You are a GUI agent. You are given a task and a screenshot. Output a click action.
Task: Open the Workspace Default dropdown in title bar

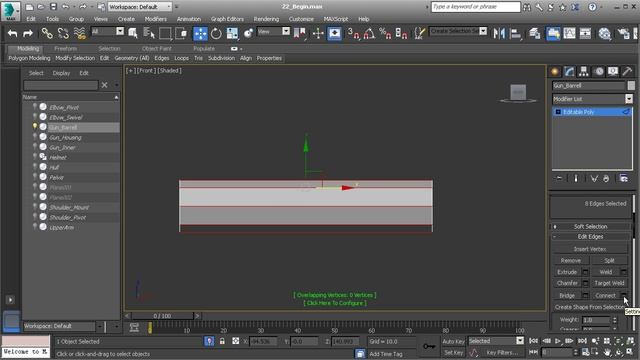139,7
